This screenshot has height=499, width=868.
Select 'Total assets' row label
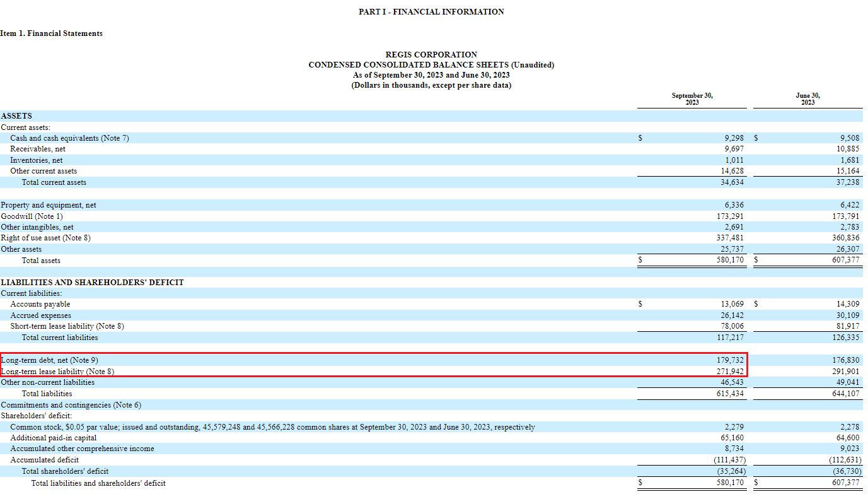(x=41, y=261)
